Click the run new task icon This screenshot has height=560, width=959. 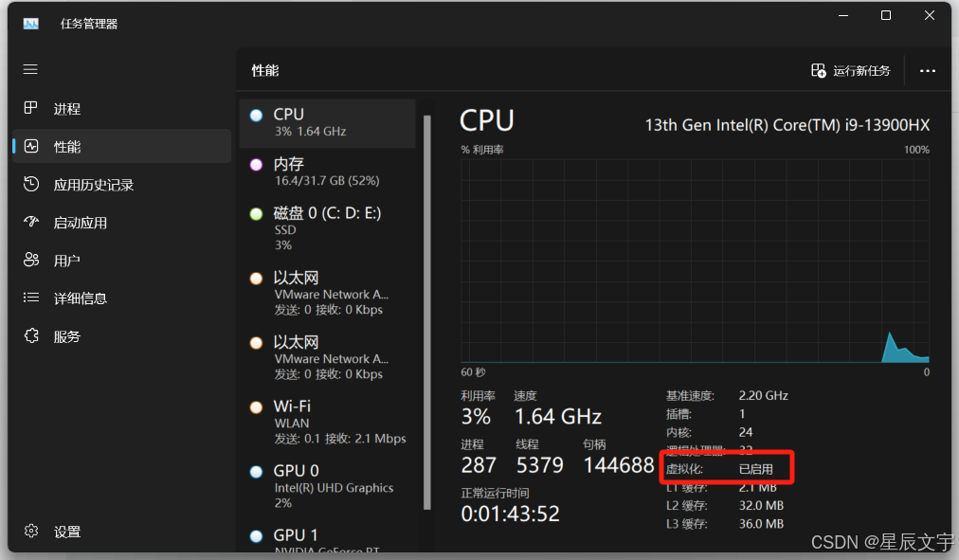click(819, 70)
